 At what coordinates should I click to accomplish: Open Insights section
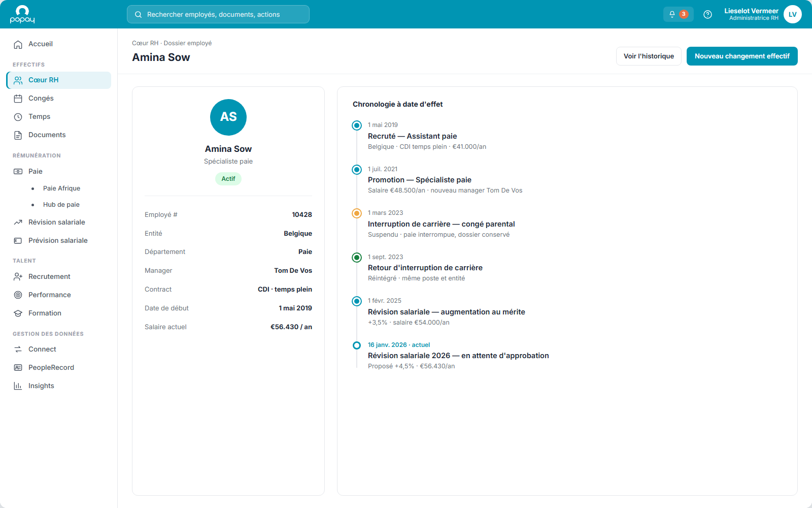click(58, 386)
